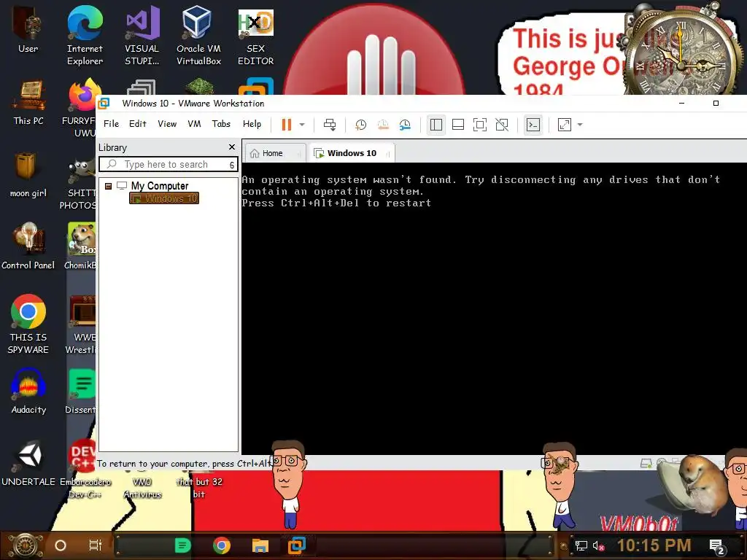Open the Dissent desktop icon

pos(81,392)
